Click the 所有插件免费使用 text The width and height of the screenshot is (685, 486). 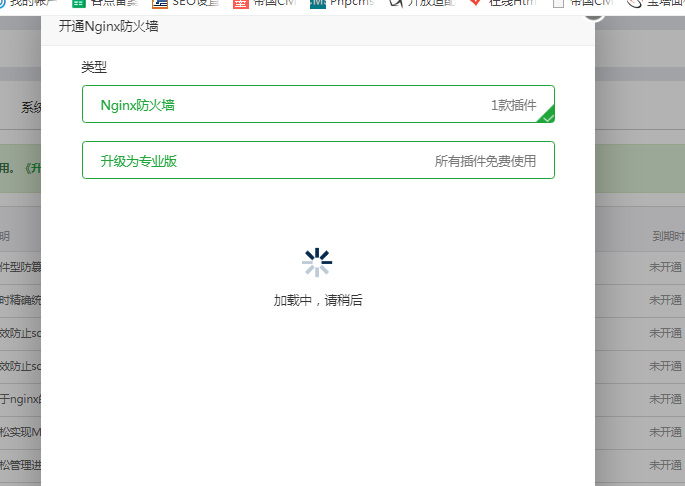[x=485, y=161]
